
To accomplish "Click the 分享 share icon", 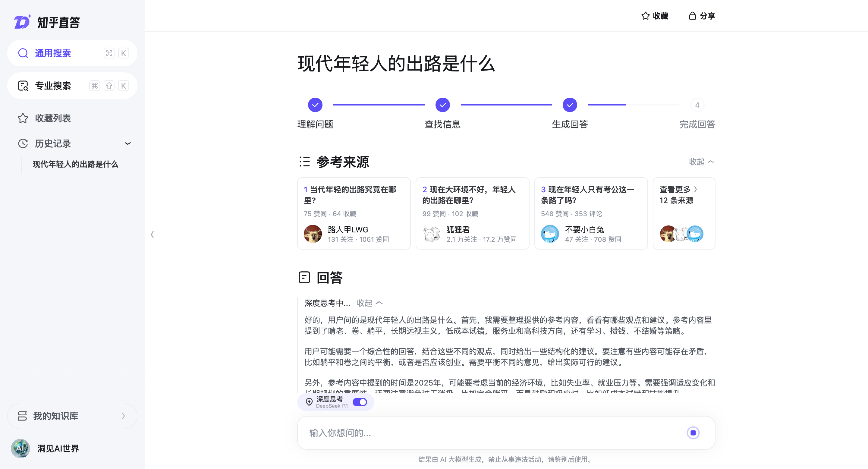I will tap(692, 16).
